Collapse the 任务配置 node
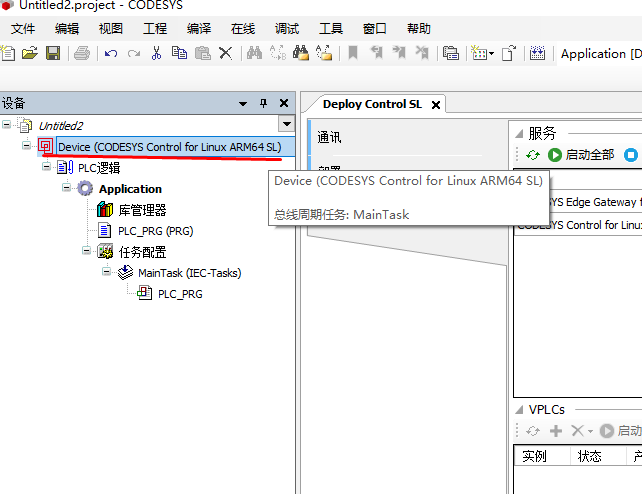Viewport: 642px width, 494px height. coord(86,250)
